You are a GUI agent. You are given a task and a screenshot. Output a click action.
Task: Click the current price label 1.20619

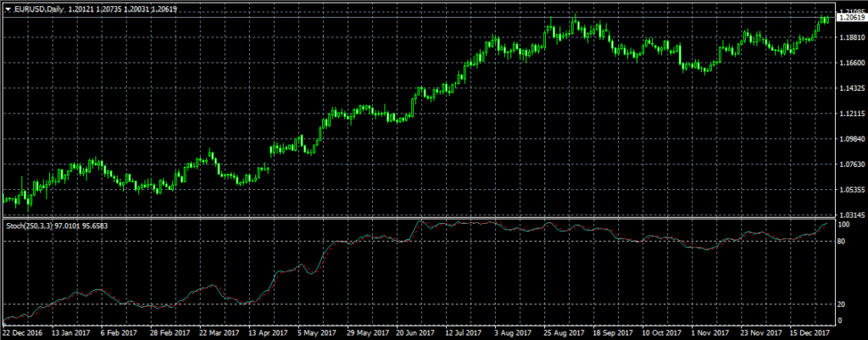coord(850,17)
